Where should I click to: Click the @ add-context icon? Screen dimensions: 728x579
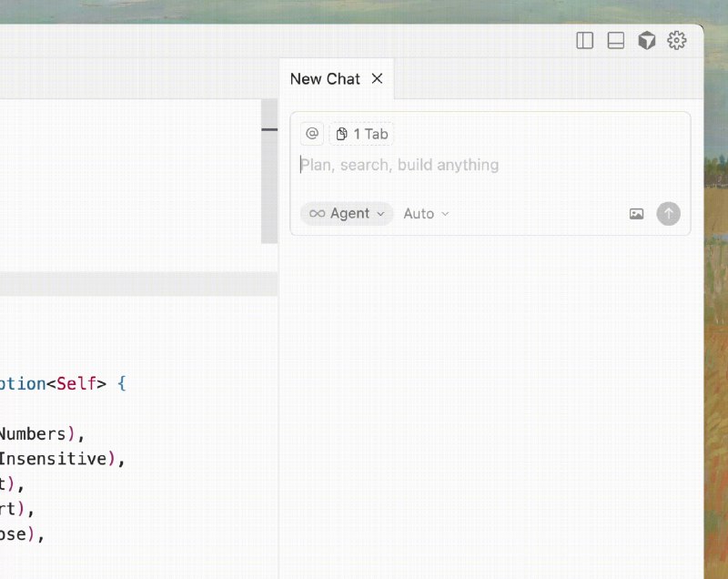tap(311, 133)
